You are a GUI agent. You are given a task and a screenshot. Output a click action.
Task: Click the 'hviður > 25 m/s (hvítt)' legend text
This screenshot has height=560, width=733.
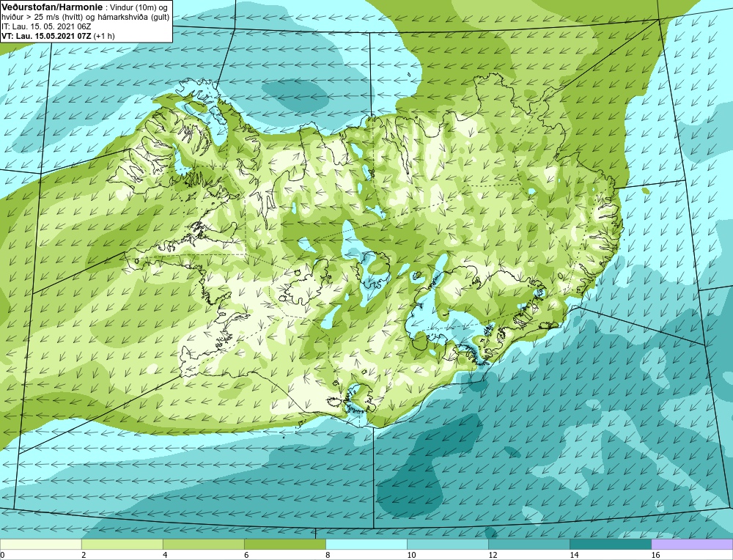pyautogui.click(x=40, y=17)
